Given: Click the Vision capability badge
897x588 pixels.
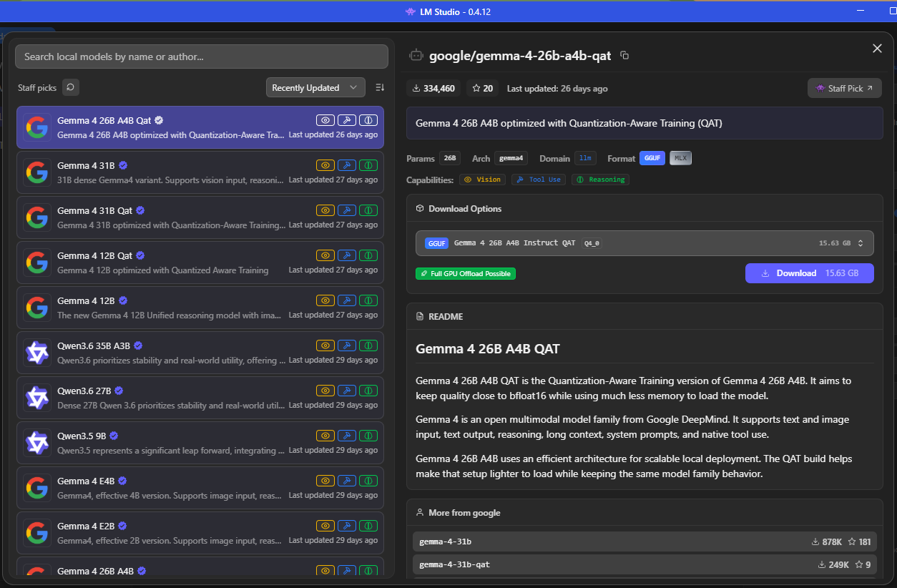Looking at the screenshot, I should tap(483, 180).
